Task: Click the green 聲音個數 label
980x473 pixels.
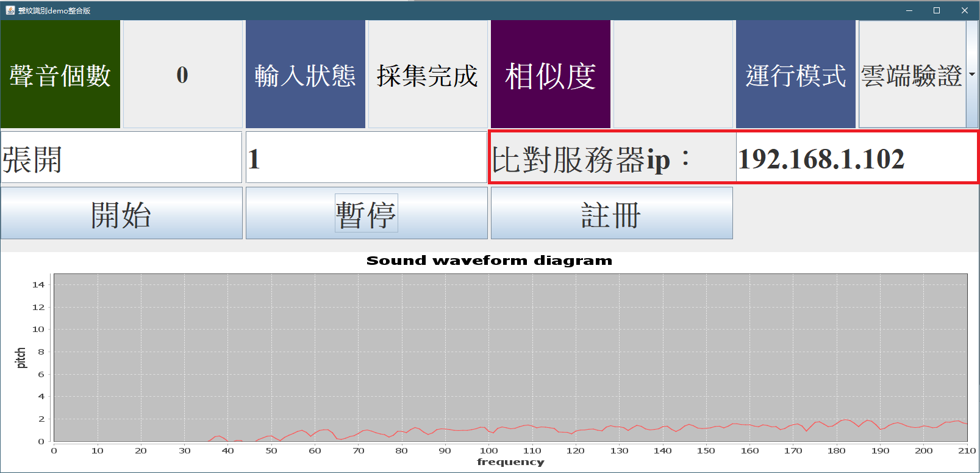Action: 60,74
